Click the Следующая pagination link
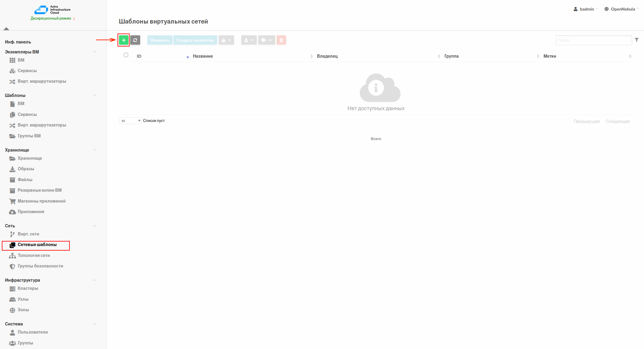 pyautogui.click(x=618, y=121)
